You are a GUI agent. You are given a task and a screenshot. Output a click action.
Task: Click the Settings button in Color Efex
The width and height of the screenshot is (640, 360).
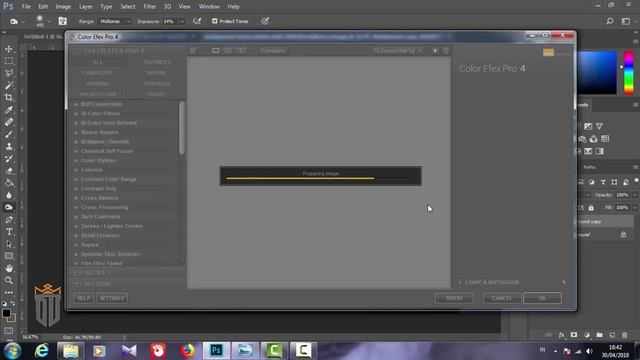112,298
